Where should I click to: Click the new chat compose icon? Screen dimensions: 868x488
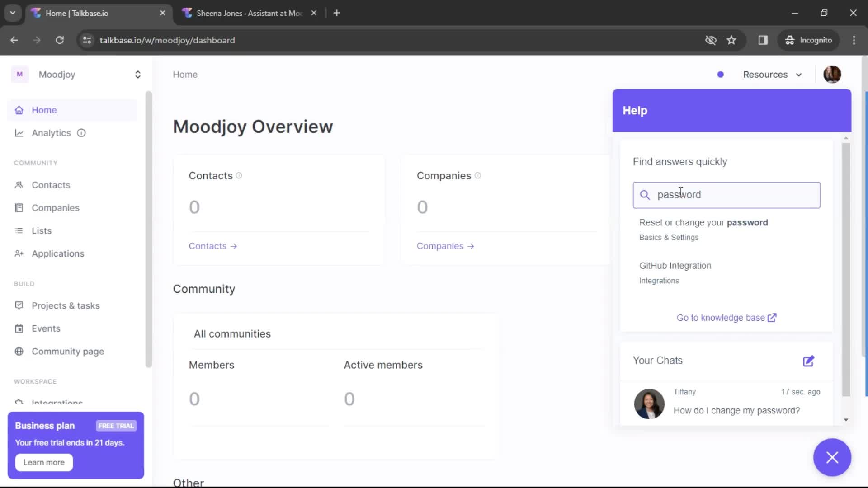tap(809, 361)
